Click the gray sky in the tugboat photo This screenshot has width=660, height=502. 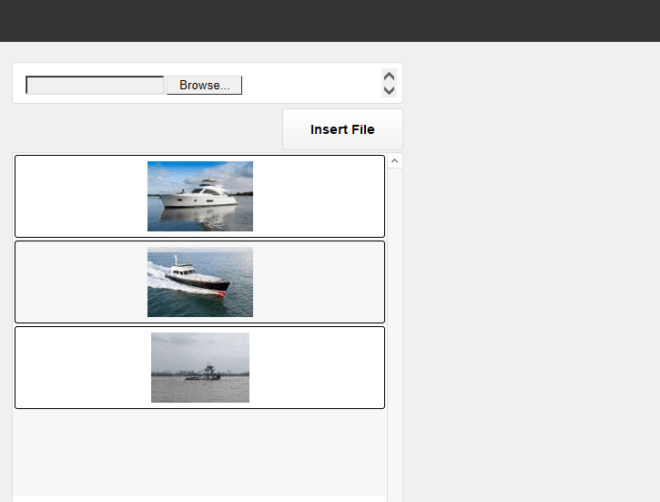(200, 347)
